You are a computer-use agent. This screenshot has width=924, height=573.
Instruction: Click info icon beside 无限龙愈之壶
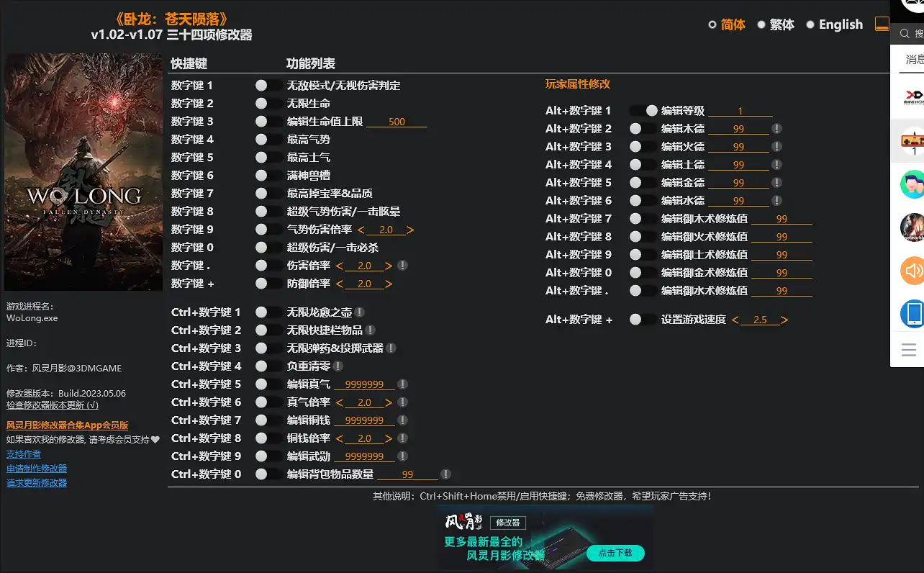pyautogui.click(x=359, y=312)
